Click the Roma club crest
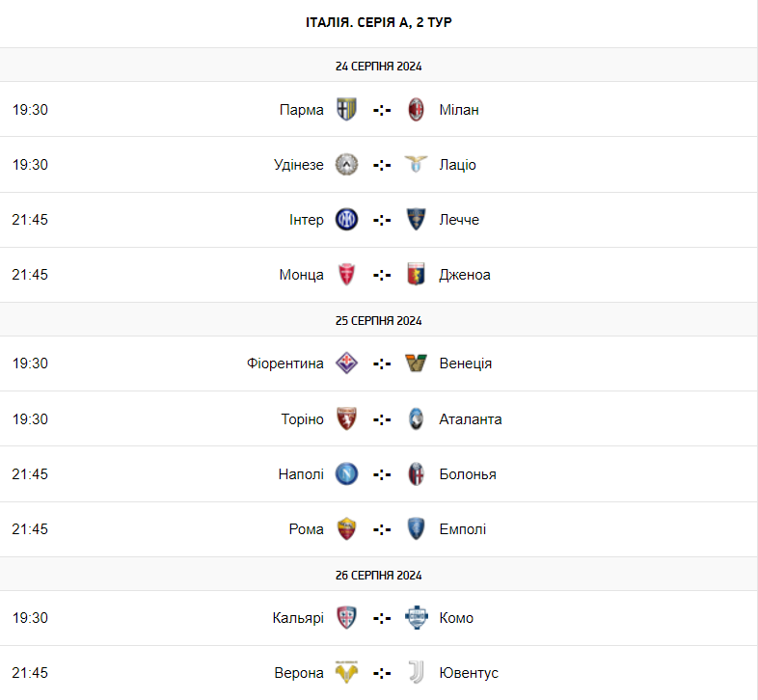The image size is (758, 700). click(346, 529)
